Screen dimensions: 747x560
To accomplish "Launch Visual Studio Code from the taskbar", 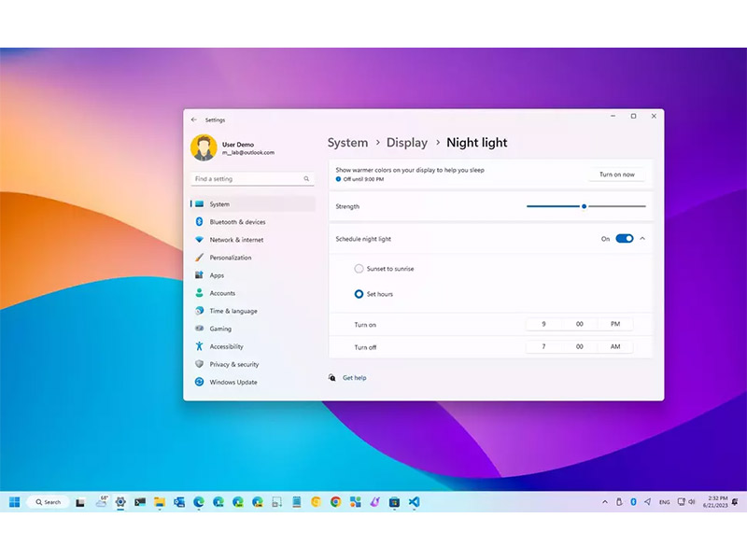I will [x=414, y=502].
